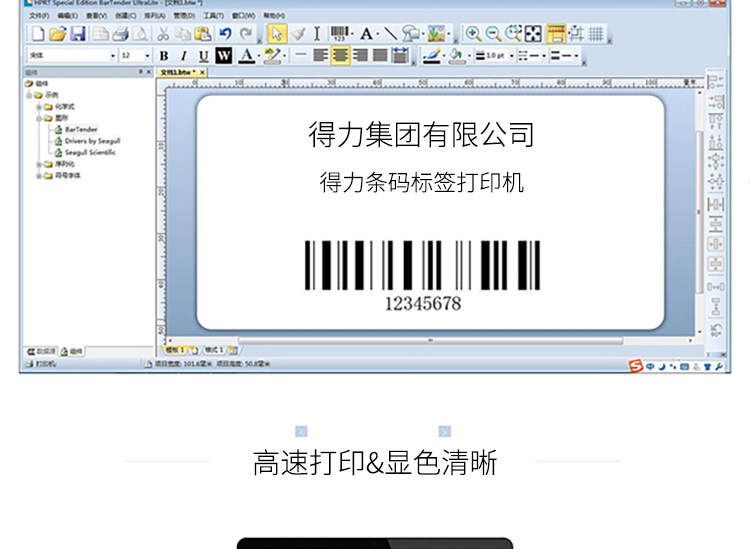Expand the folder just above the BarTender folder
The width and height of the screenshot is (750, 549).
(39, 106)
